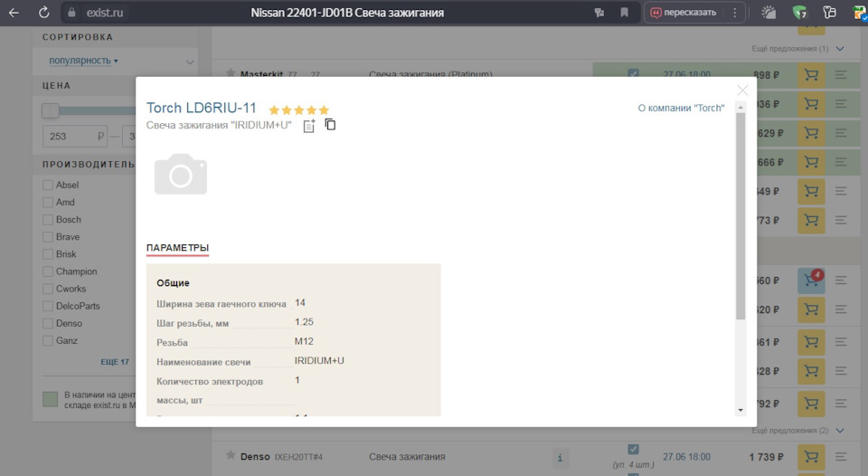868x476 pixels.
Task: Expand manufacturers with 'ЕЩЕ 17' link
Action: coord(115,362)
